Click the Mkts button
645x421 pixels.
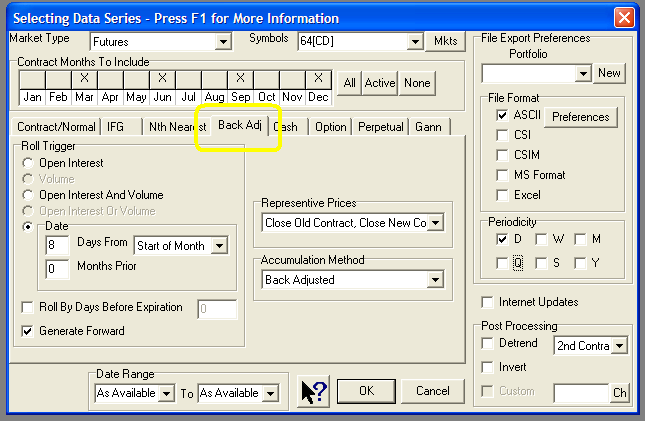point(445,42)
